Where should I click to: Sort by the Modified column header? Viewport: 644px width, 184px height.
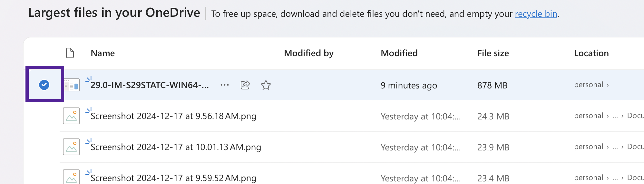coord(399,53)
